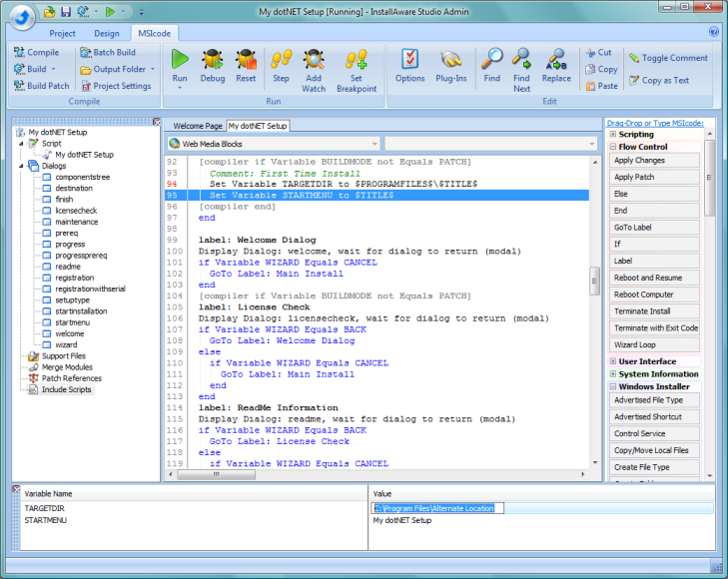
Task: Click Paste in the Edit group
Action: [x=602, y=86]
